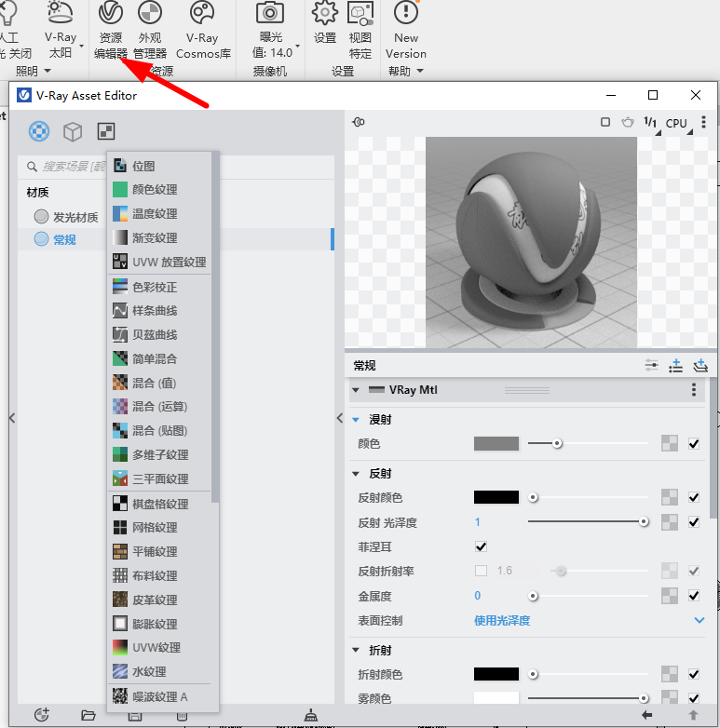Switch to the textures checker category icon
720x728 pixels.
point(106,131)
